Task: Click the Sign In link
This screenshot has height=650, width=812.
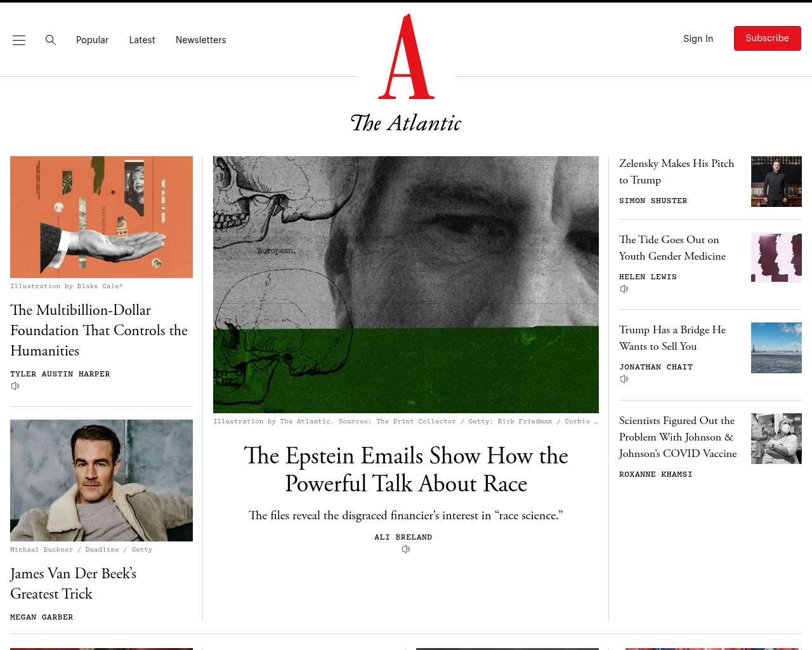Action: [x=698, y=39]
